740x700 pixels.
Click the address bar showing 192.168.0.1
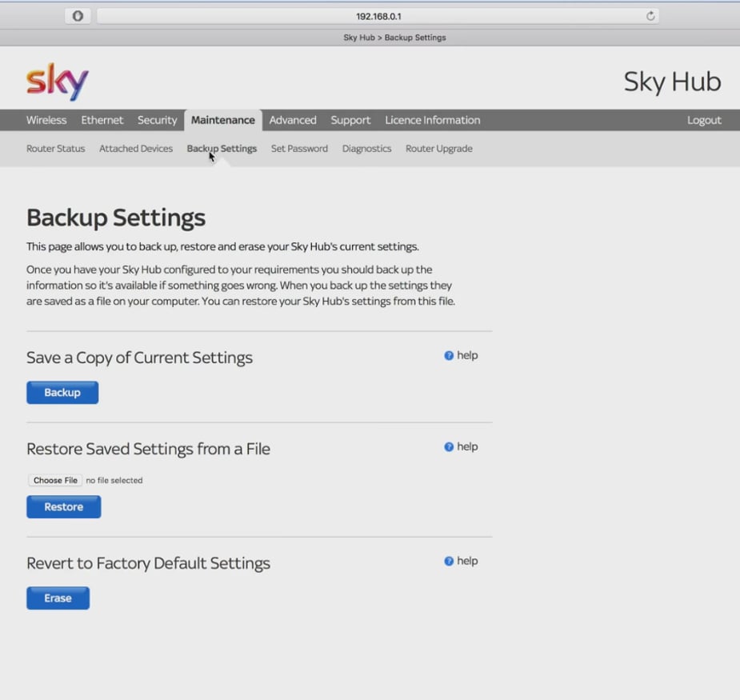[x=378, y=16]
